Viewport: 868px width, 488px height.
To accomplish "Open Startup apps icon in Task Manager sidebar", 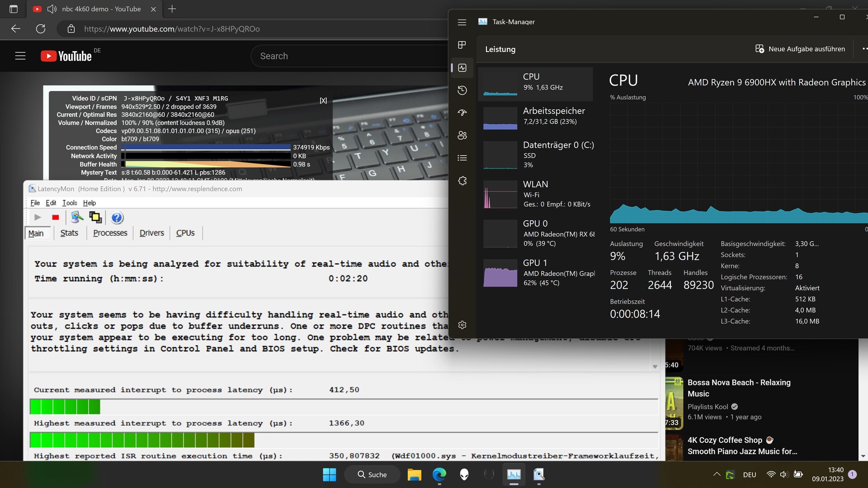I will [462, 113].
